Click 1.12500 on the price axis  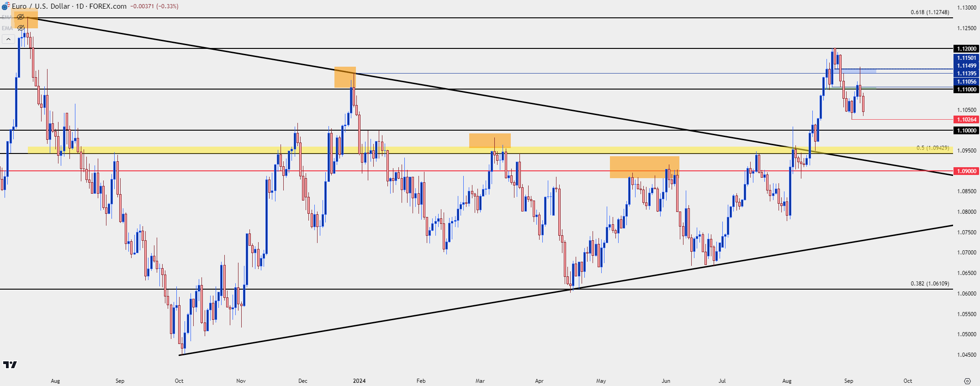click(966, 28)
